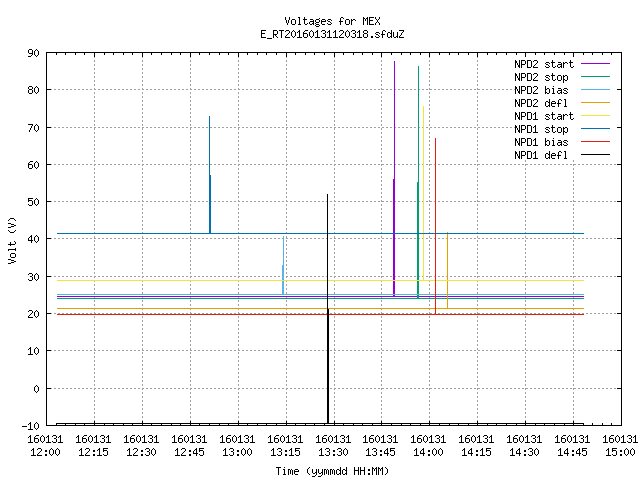Click the x-axis tick label 12:45

189,452
